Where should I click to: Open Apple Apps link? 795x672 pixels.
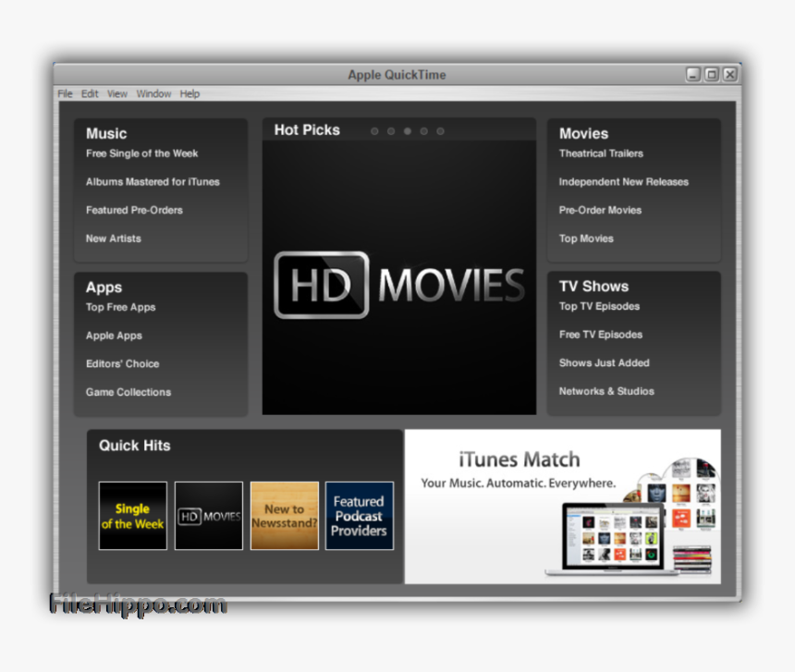click(x=114, y=336)
